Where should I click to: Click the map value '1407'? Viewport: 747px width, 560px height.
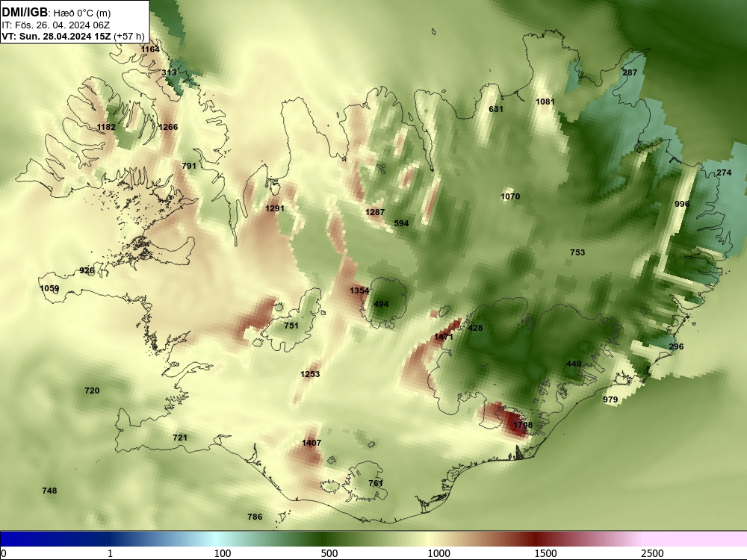(x=311, y=443)
